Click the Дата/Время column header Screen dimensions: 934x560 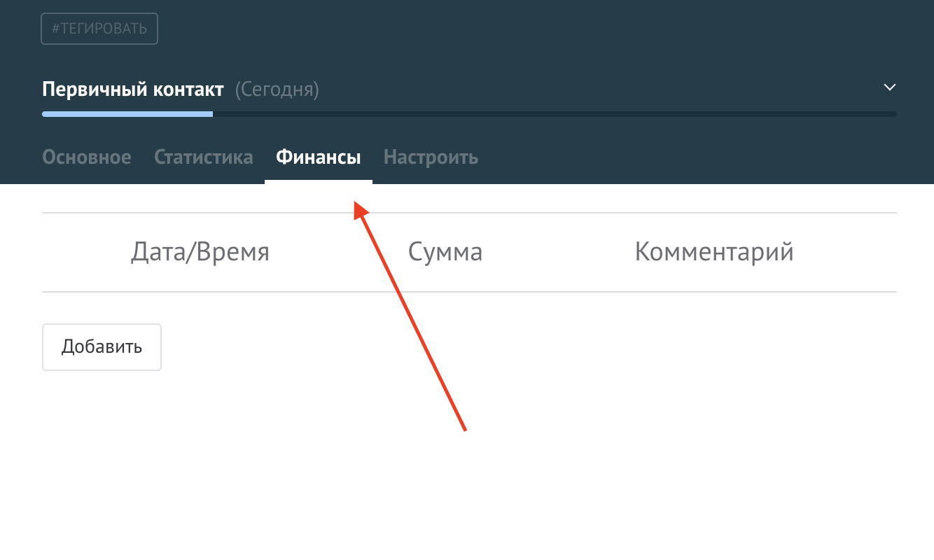pos(200,252)
